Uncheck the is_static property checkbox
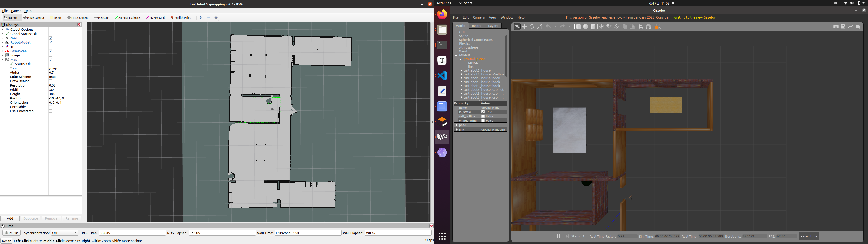Image resolution: width=868 pixels, height=244 pixels. click(483, 112)
